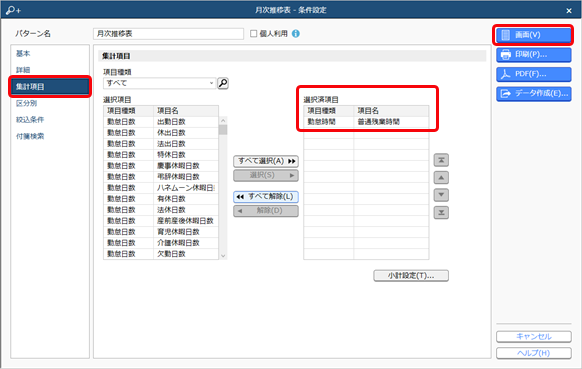582x369 pixels.
Task: Open the 詳細 section in left sidebar
Action: (23, 70)
